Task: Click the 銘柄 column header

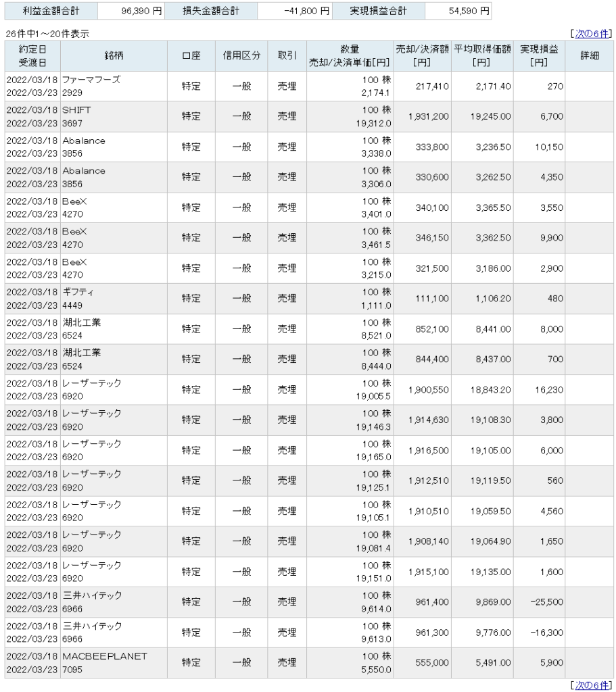Action: click(114, 55)
